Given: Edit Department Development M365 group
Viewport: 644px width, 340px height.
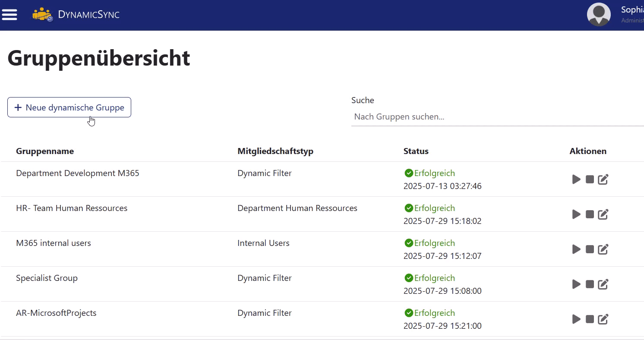Looking at the screenshot, I should tap(603, 179).
